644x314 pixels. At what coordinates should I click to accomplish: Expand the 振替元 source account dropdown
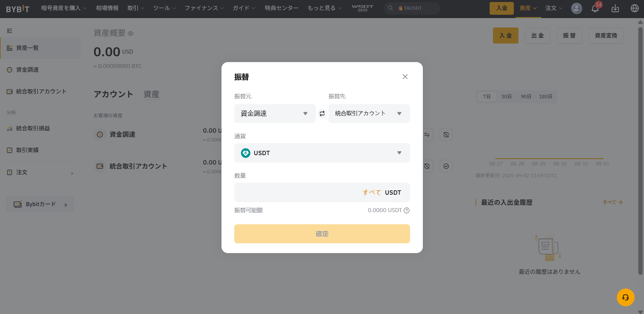pyautogui.click(x=275, y=114)
